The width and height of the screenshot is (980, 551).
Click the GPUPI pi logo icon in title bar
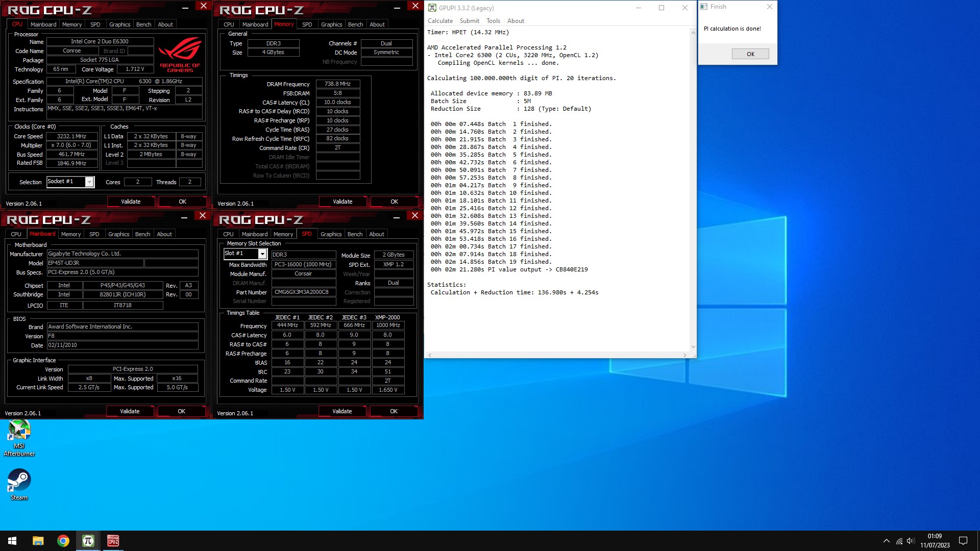432,8
